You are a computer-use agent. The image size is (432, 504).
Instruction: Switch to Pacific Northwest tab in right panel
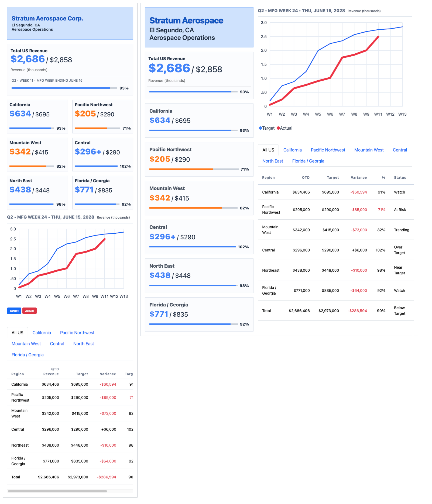pos(328,150)
